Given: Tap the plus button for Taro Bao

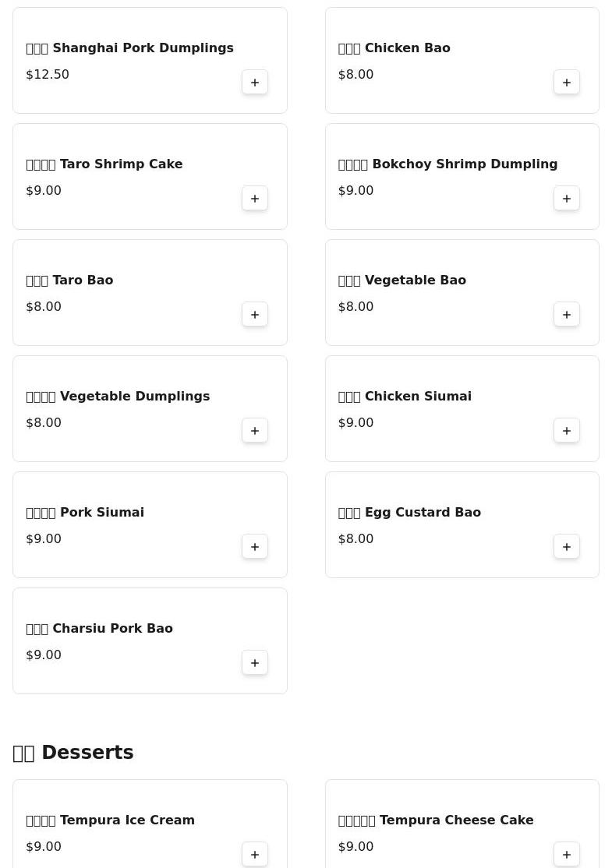Looking at the screenshot, I should click(x=255, y=315).
